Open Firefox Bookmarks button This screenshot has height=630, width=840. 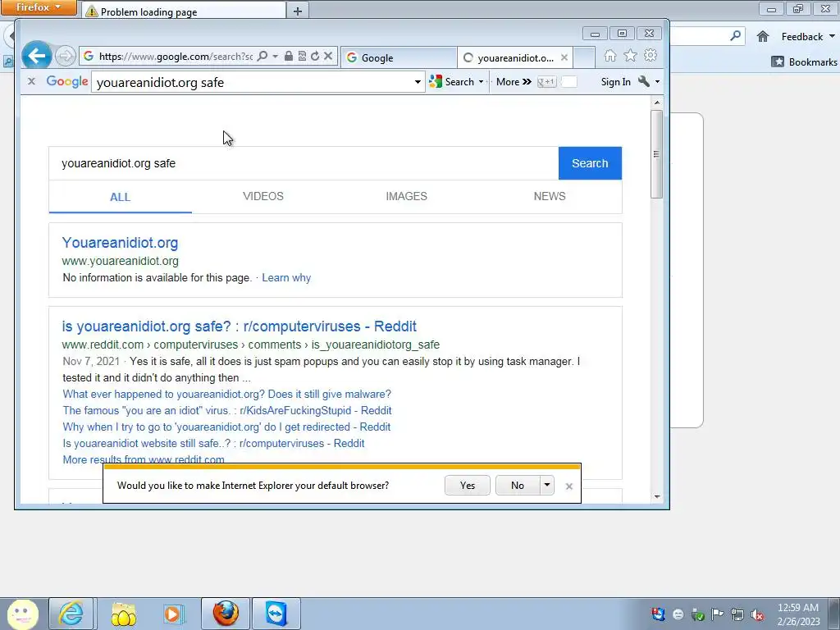(x=804, y=62)
